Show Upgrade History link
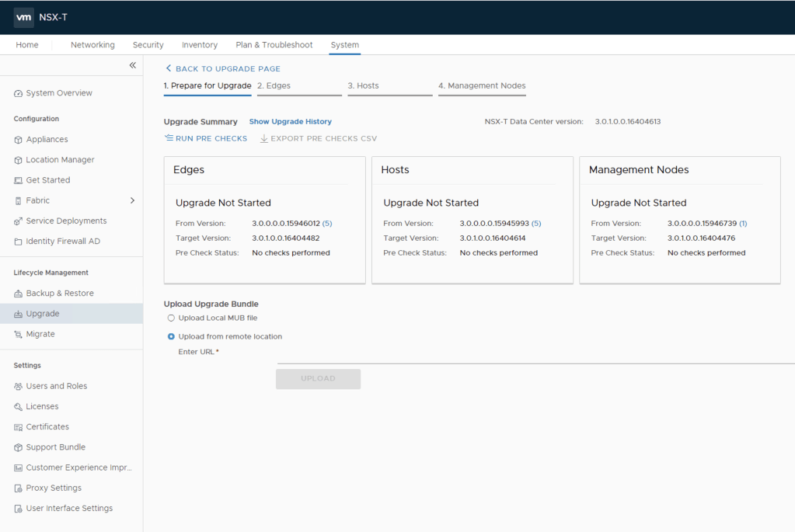This screenshot has height=532, width=795. [x=290, y=122]
